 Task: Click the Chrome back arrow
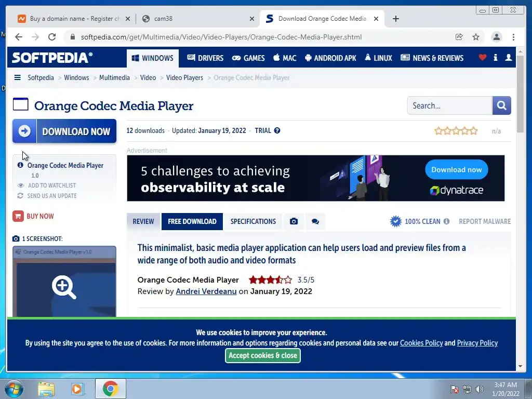coord(19,37)
